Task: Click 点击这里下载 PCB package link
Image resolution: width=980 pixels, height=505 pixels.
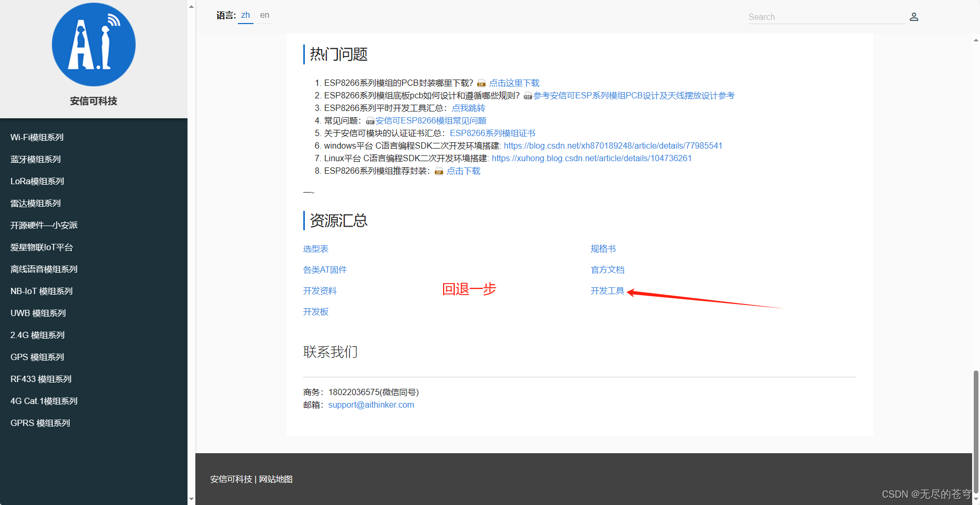Action: click(x=514, y=83)
